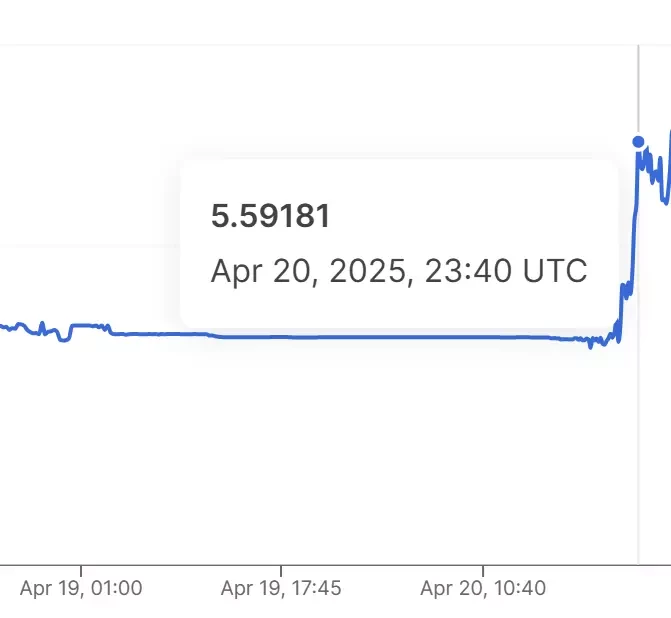The height and width of the screenshot is (618, 671).
Task: Click the trough right of the peak
Action: coord(665,199)
